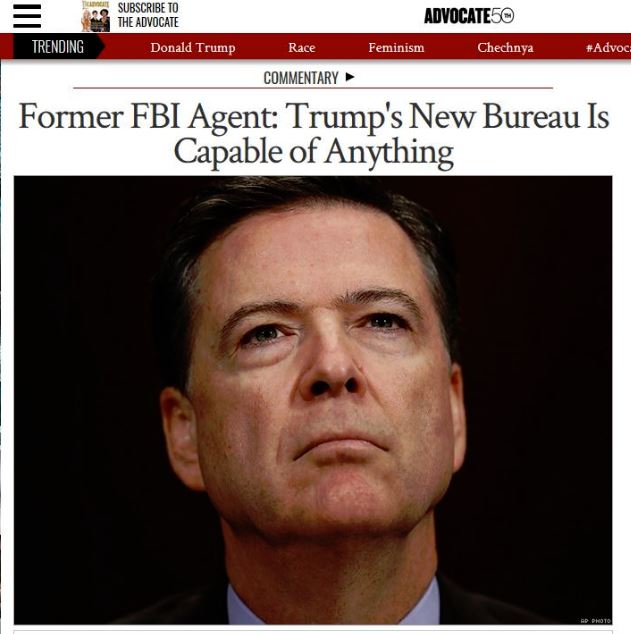
Task: Click the AP Photo credit text
Action: 595,621
